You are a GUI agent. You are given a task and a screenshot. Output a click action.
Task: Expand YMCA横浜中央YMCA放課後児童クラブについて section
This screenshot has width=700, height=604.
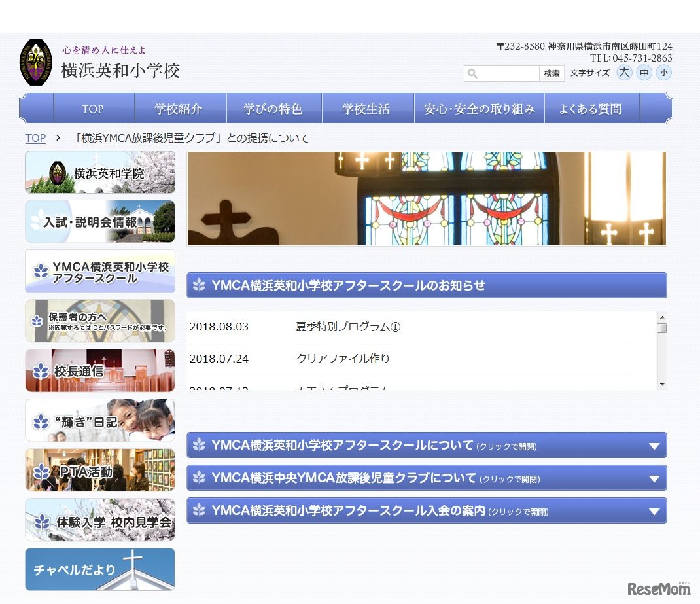[x=427, y=478]
